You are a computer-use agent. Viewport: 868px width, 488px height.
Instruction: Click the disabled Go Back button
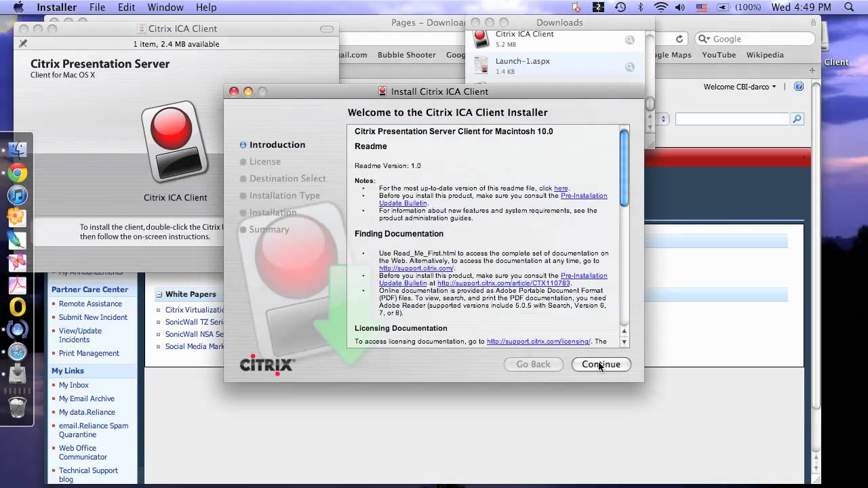coord(533,364)
